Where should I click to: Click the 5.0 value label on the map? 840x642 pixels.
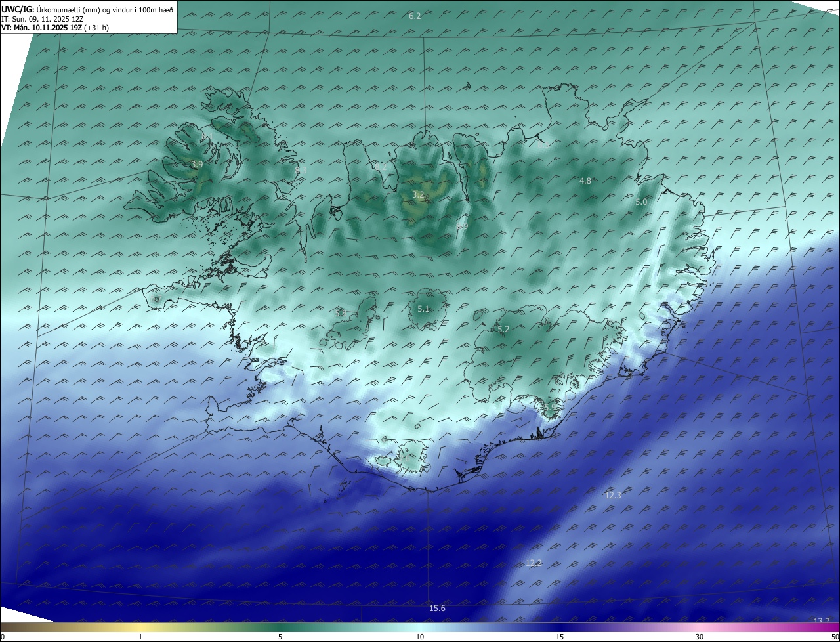(x=641, y=202)
